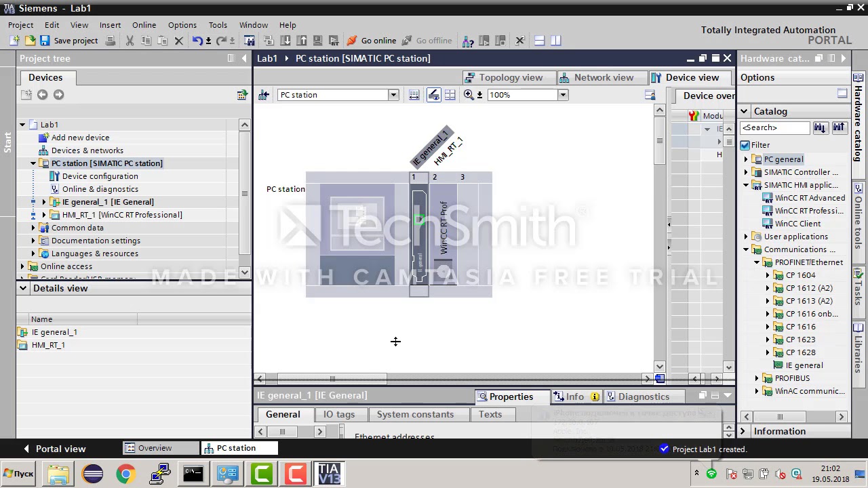Viewport: 868px width, 488px height.
Task: Collapse the Catalog section
Action: 744,111
